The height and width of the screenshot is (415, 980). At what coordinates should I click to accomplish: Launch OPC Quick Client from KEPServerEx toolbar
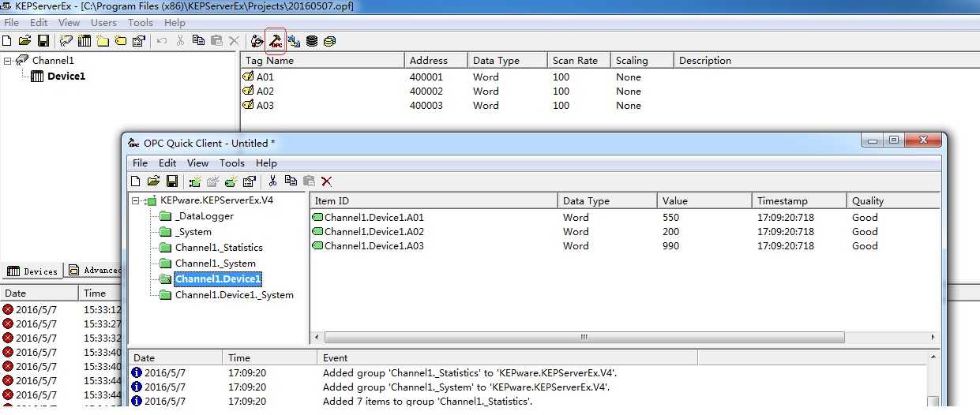[x=276, y=41]
